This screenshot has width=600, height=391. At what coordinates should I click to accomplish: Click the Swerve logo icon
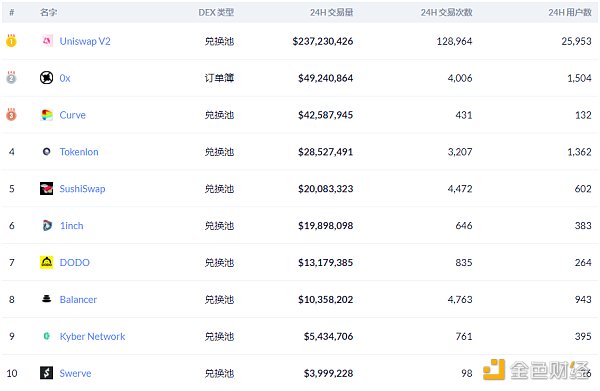47,373
